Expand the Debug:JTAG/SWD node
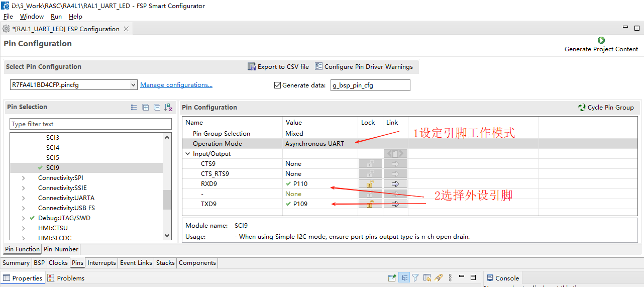The height and width of the screenshot is (287, 644). pos(23,218)
